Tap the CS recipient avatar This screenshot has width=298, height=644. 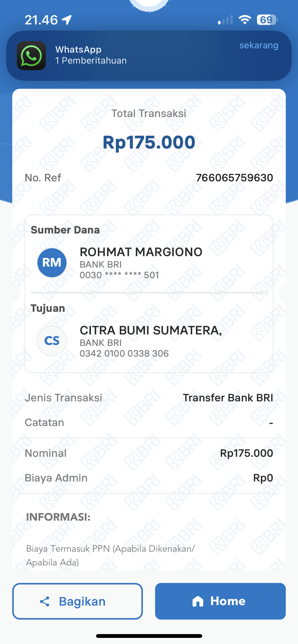pos(52,341)
